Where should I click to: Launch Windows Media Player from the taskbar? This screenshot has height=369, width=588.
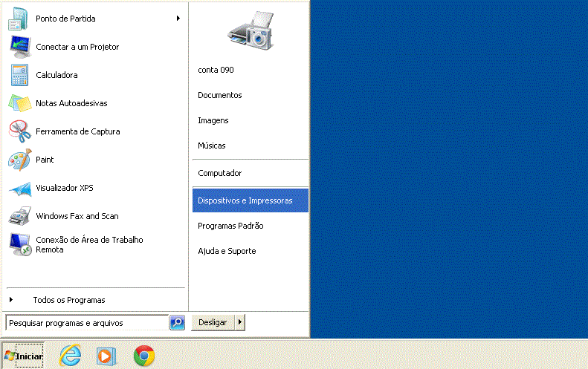pyautogui.click(x=106, y=356)
